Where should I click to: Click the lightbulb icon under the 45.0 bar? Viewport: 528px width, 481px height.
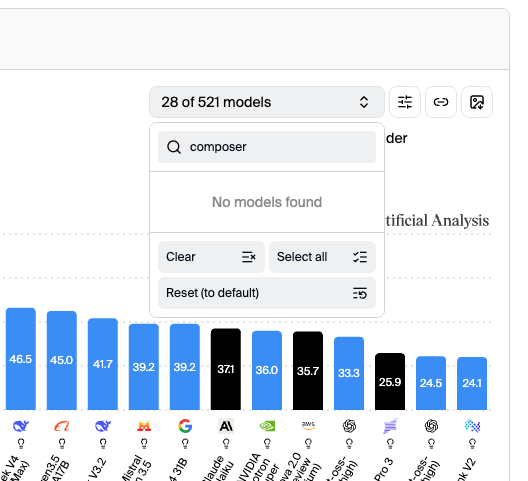click(62, 443)
